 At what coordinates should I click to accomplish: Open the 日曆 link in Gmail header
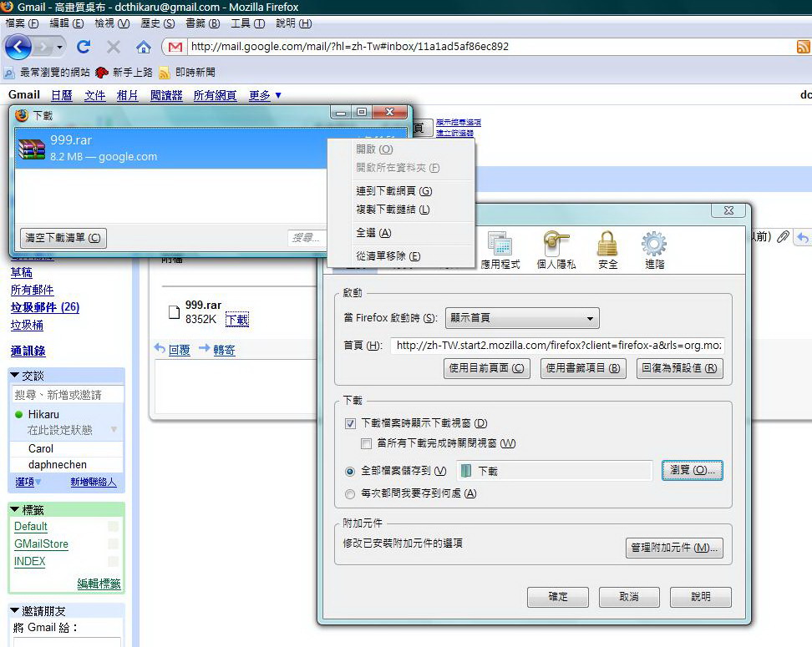[x=62, y=95]
